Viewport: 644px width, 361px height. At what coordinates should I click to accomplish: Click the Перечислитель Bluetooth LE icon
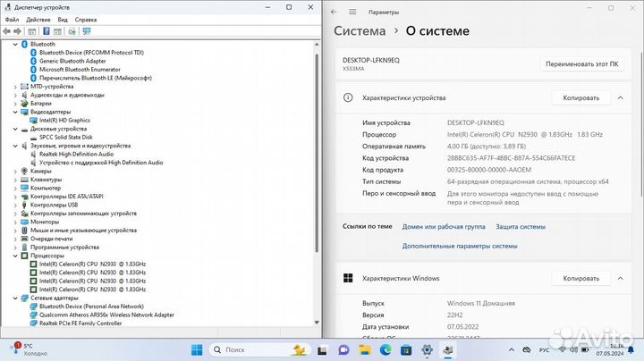[x=33, y=78]
